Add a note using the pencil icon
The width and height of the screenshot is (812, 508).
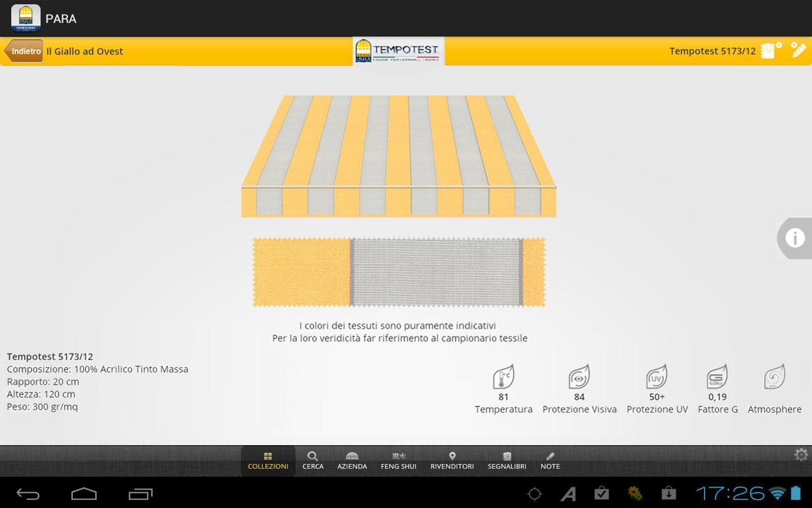(x=798, y=51)
